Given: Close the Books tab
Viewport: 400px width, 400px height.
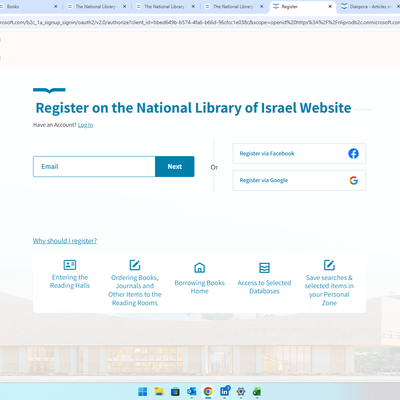Looking at the screenshot, I should click(x=56, y=6).
